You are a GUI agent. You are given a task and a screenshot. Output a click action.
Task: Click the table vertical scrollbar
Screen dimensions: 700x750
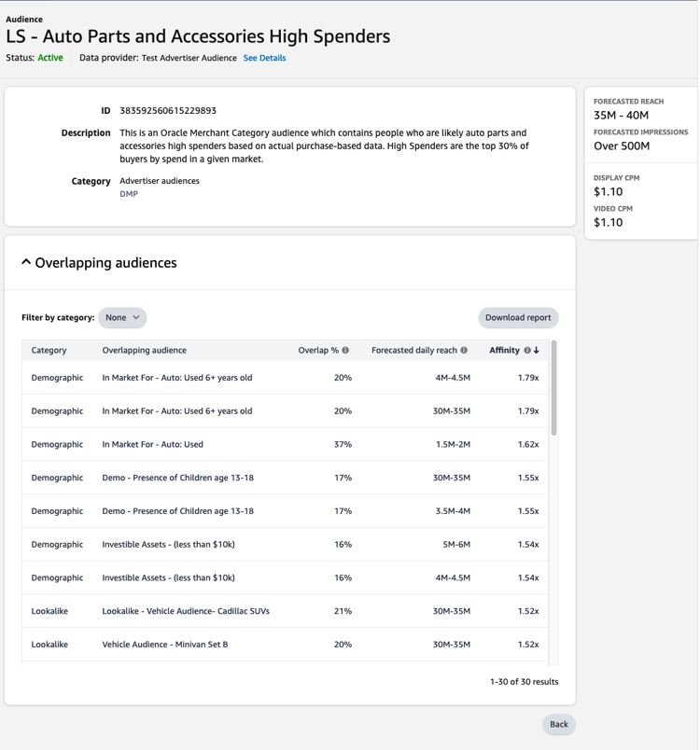click(x=553, y=387)
